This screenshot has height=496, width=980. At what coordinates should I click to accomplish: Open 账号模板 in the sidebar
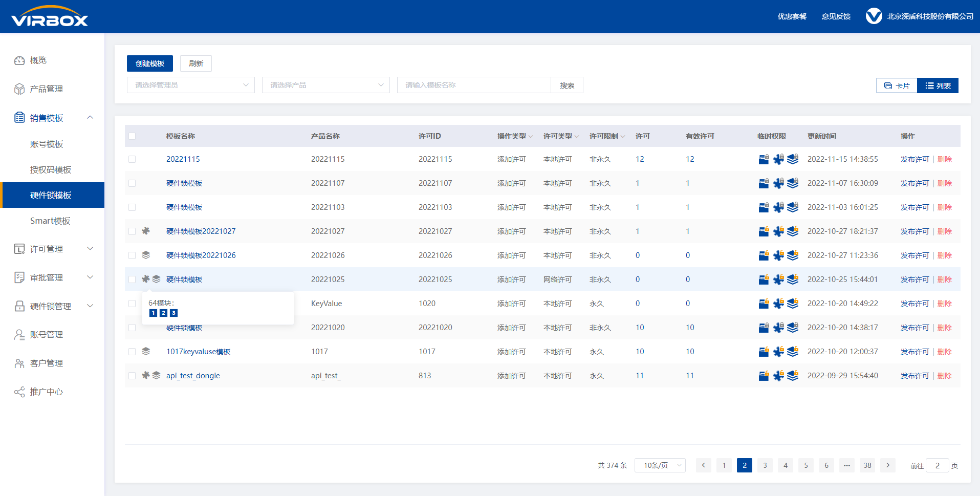point(47,144)
